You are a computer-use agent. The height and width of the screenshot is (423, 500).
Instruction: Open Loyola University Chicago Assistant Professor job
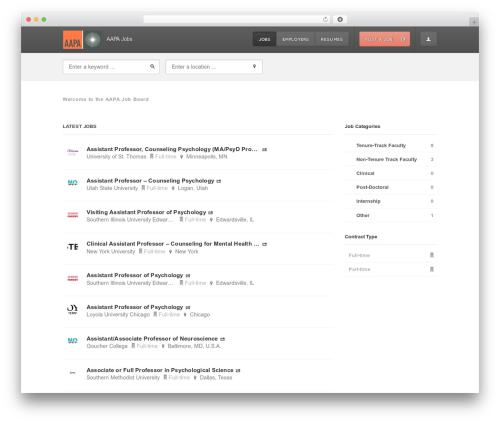coord(135,307)
